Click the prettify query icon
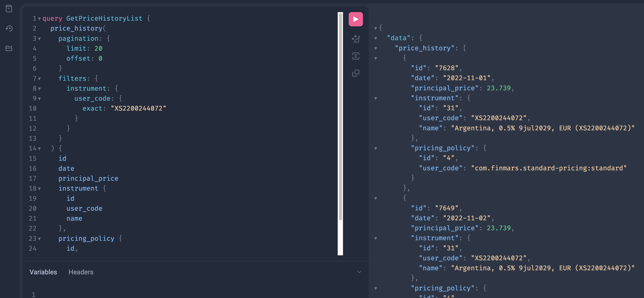 click(x=355, y=39)
